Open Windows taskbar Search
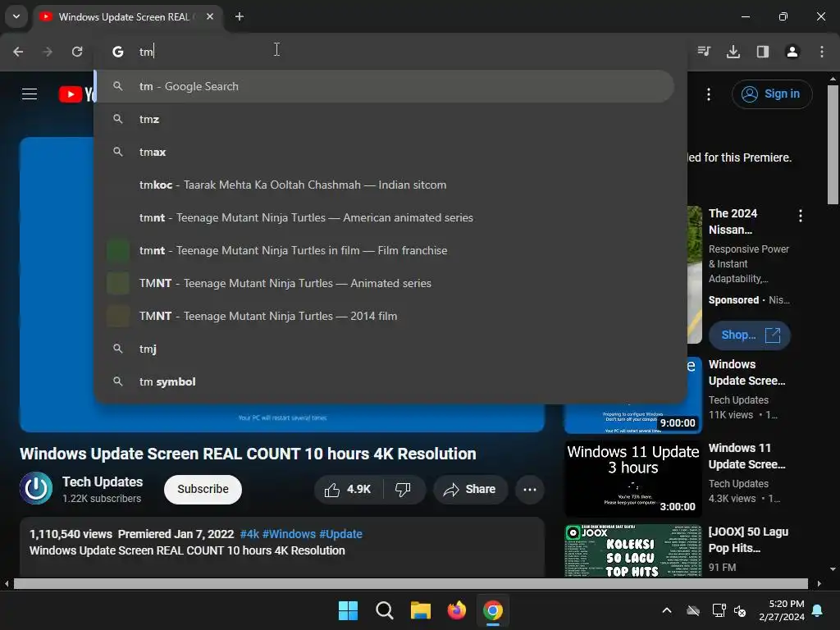Screen dimensions: 840x630 coord(384,610)
